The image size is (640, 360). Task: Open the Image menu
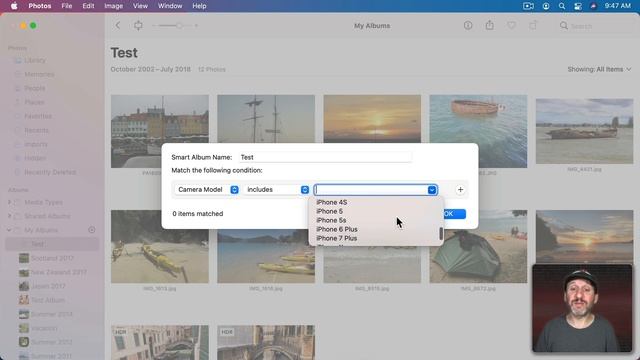113,6
